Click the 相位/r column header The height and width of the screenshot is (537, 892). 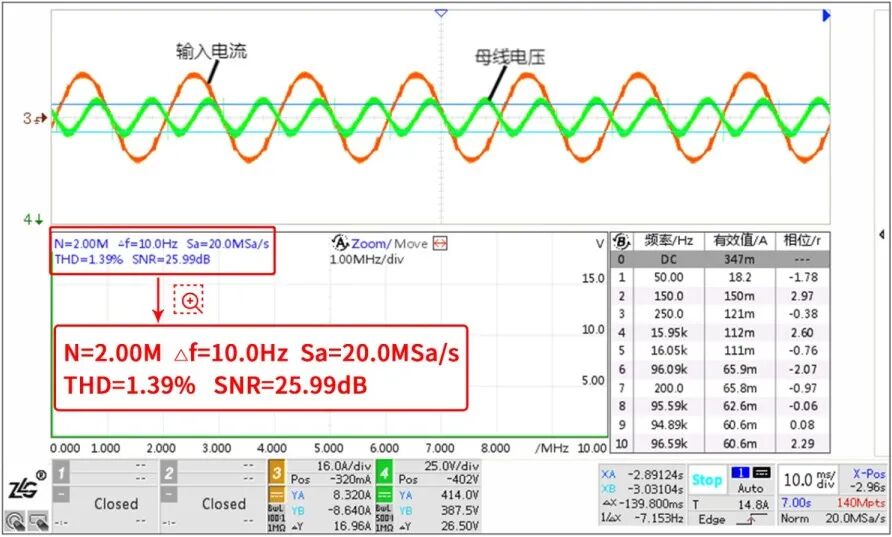(802, 241)
